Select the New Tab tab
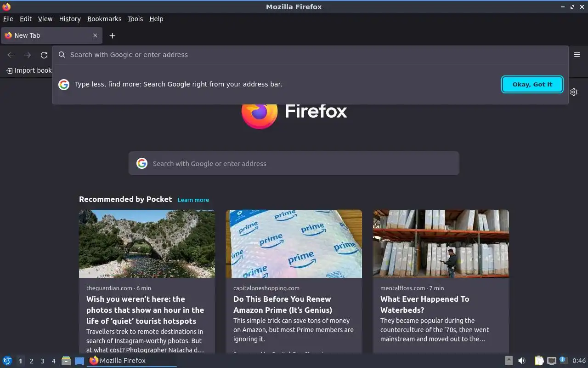Viewport: 588px width, 368px height. [x=51, y=35]
